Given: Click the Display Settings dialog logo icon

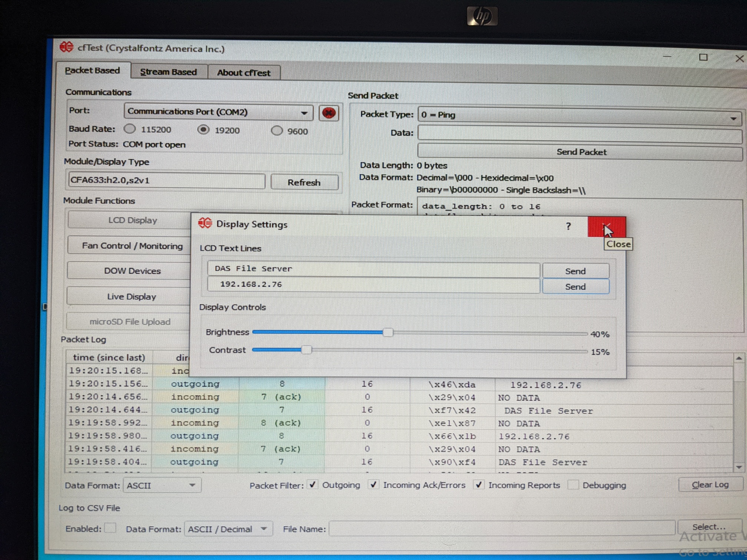Looking at the screenshot, I should pos(205,223).
